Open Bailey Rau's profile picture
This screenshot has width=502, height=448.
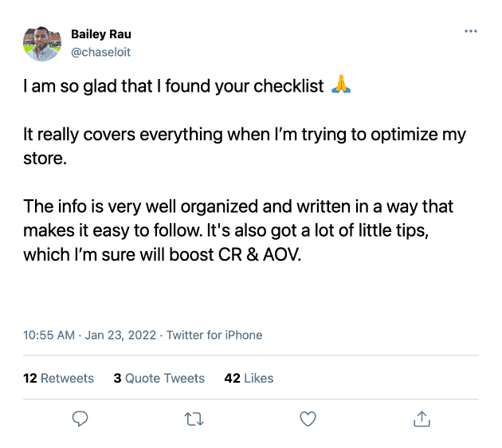coord(41,43)
